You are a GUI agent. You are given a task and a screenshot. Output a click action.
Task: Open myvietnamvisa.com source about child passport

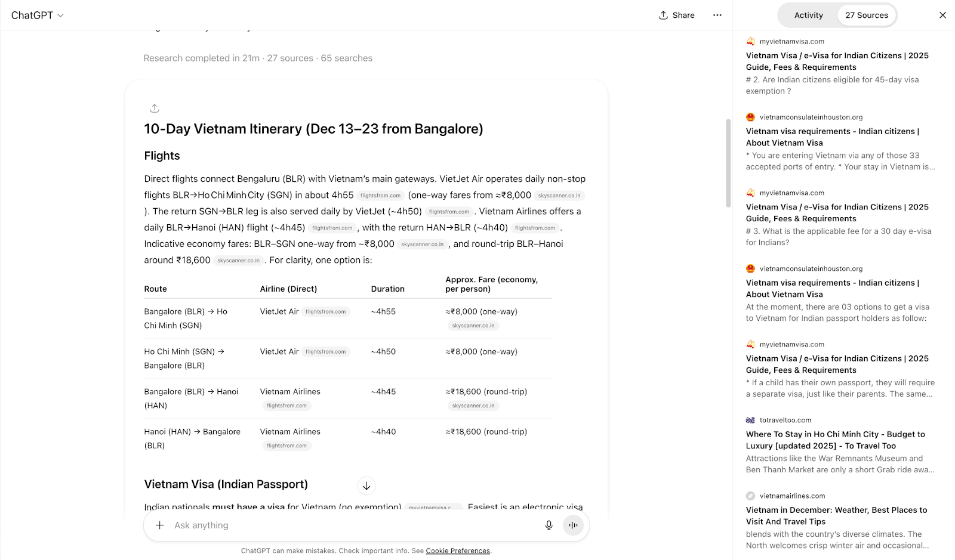point(840,369)
